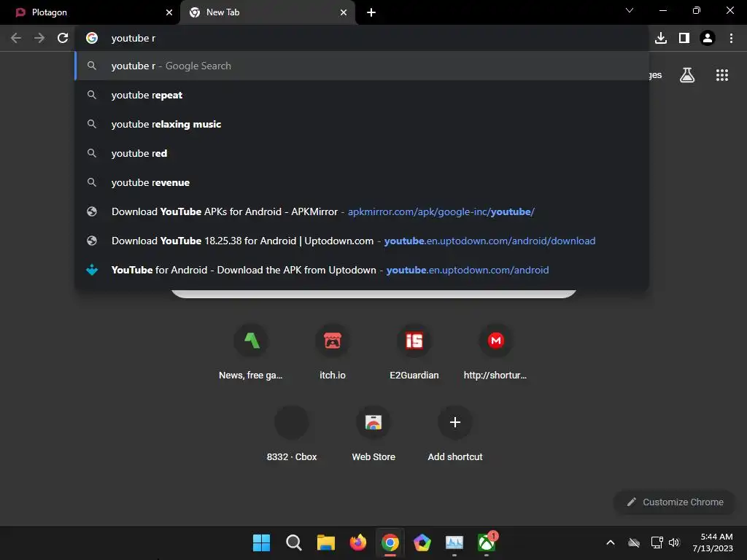Open the volume control in tray
The image size is (747, 560).
pos(674,542)
